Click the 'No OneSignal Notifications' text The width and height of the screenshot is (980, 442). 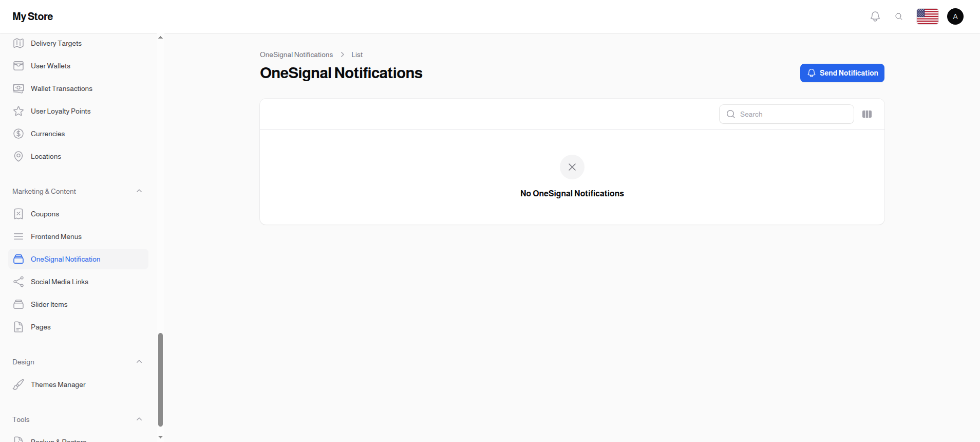pyautogui.click(x=572, y=193)
